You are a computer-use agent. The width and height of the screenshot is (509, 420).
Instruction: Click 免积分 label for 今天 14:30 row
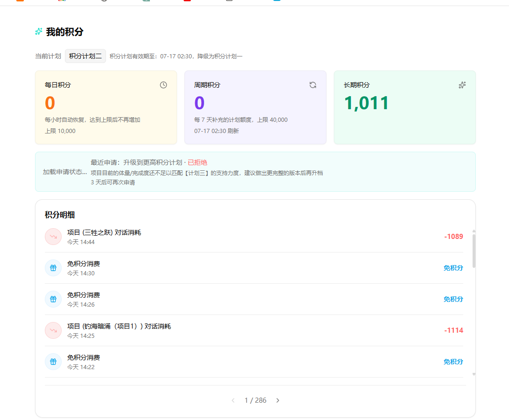pos(453,268)
